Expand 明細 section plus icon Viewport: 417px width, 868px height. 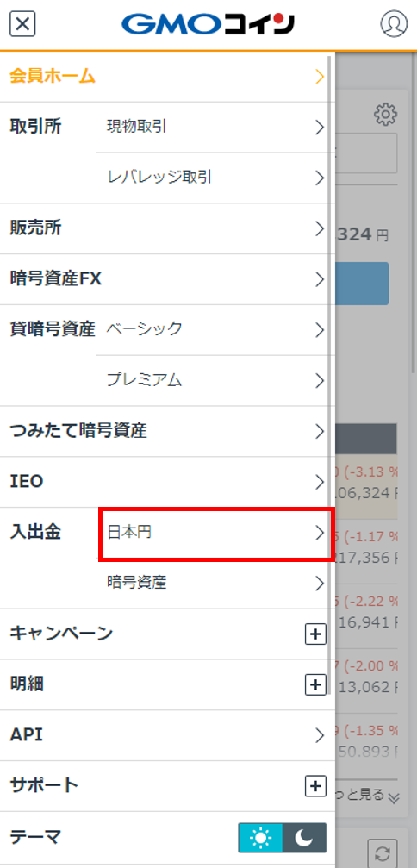[x=315, y=684]
